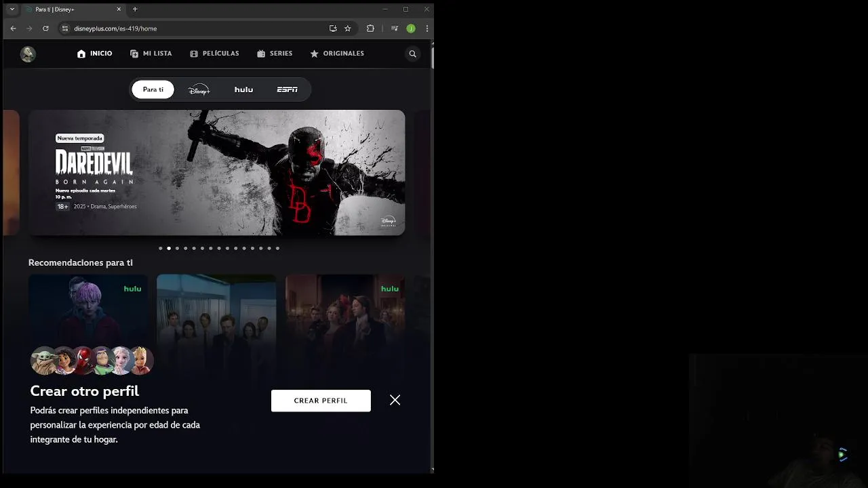
Task: Open third recommendation with hulu badge
Action: pos(345,308)
